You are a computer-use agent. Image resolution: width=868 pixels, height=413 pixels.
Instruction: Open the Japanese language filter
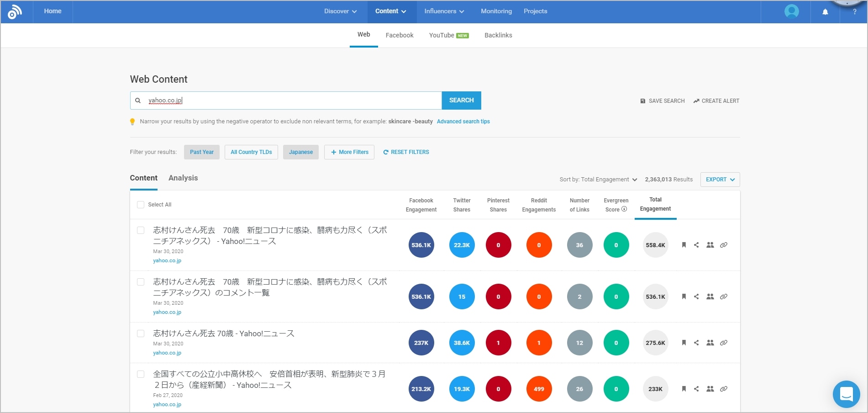click(301, 152)
